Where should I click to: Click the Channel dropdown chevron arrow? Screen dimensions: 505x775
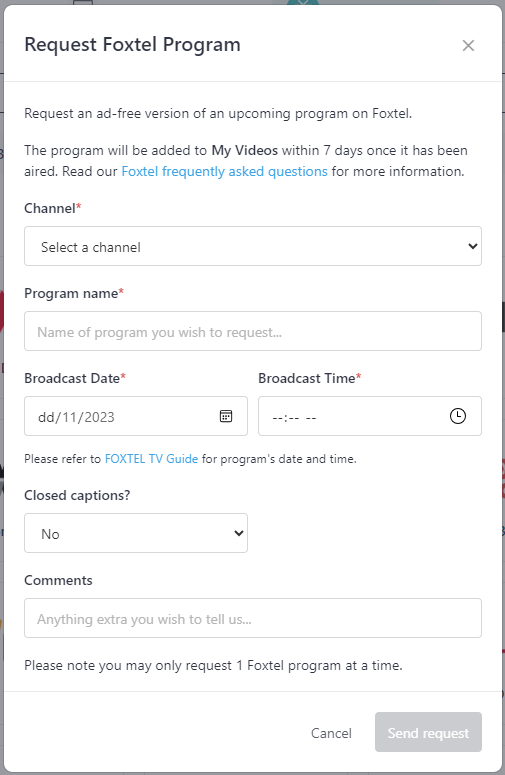(x=473, y=246)
